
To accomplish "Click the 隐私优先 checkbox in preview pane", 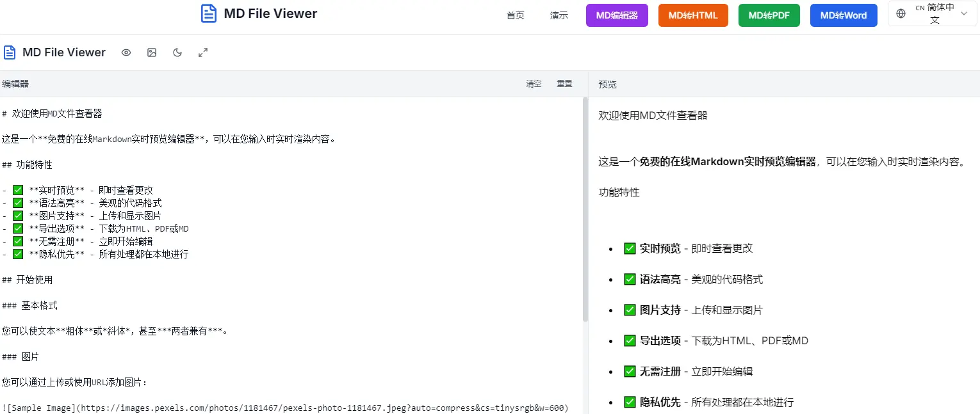I will (630, 402).
